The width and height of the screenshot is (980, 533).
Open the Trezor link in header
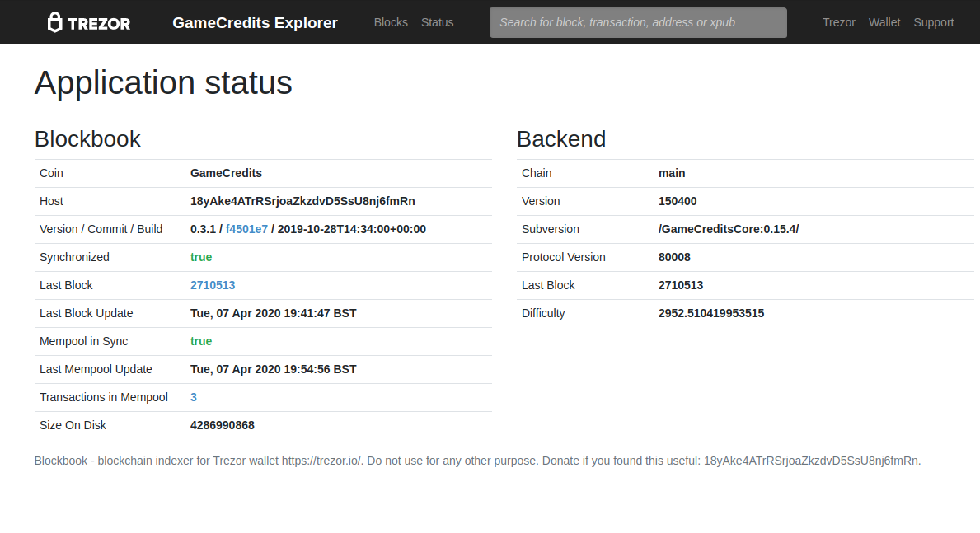click(x=838, y=22)
